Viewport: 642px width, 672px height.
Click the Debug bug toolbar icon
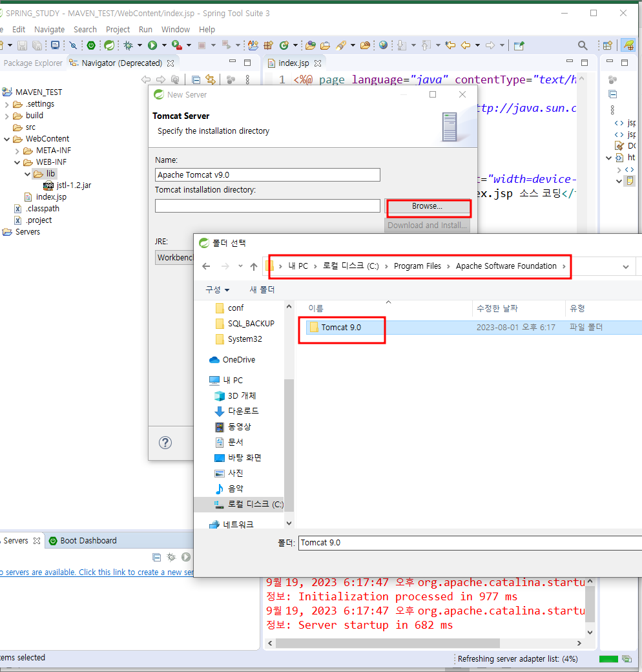(128, 45)
